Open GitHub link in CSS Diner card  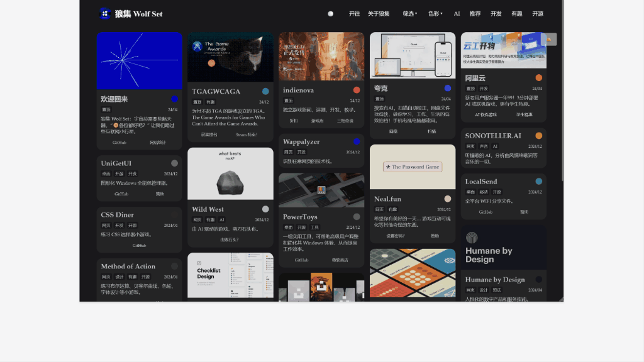(139, 246)
